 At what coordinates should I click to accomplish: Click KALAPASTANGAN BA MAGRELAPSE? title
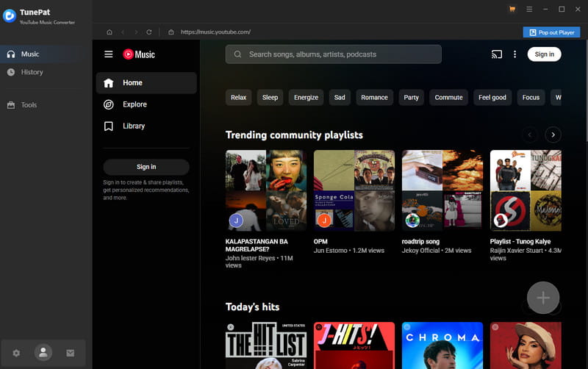click(x=257, y=246)
